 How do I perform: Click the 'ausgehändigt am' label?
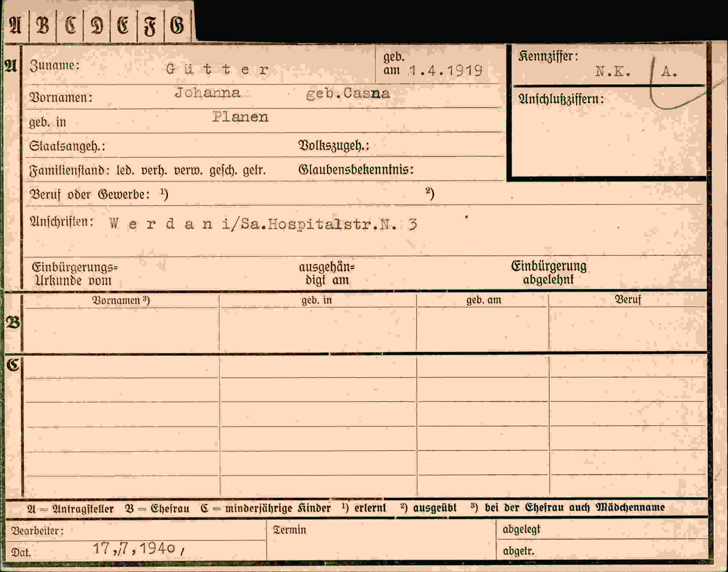point(327,273)
